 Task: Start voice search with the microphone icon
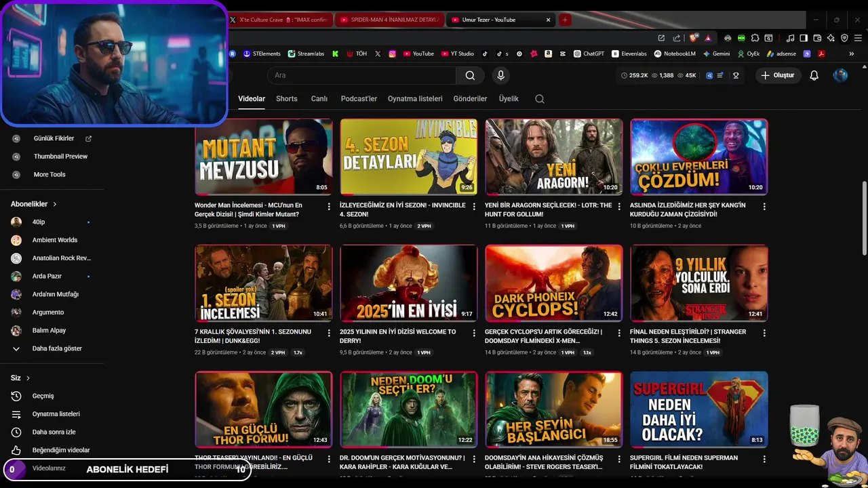pos(500,75)
